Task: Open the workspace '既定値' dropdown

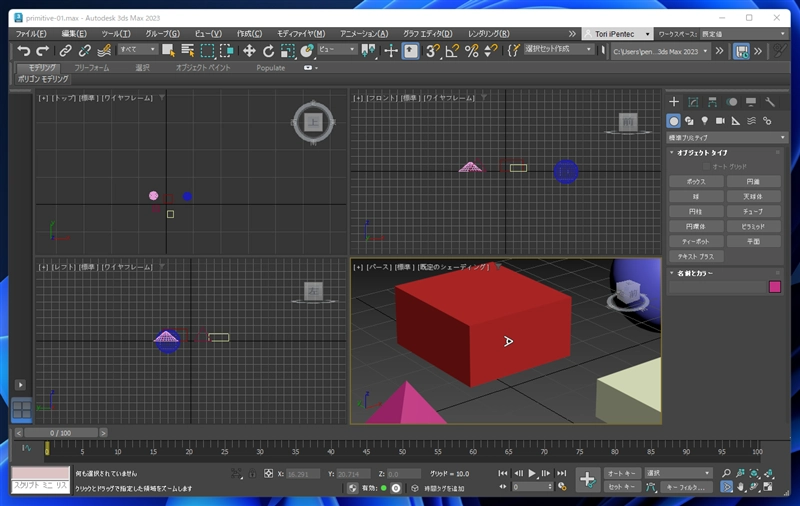Action: point(743,34)
